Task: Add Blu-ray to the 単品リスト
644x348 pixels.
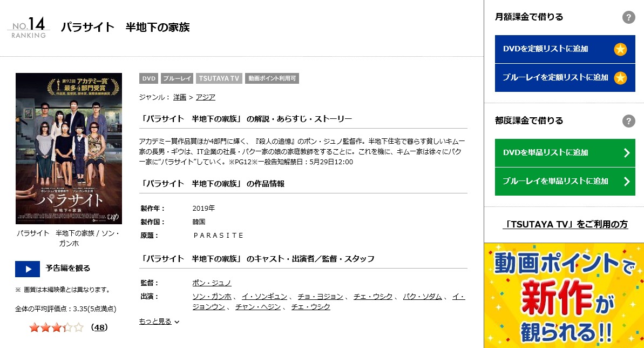Action: (565, 182)
